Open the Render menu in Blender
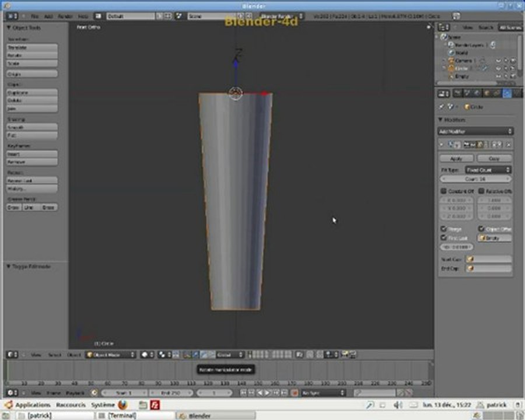The height and width of the screenshot is (420, 525). click(65, 16)
